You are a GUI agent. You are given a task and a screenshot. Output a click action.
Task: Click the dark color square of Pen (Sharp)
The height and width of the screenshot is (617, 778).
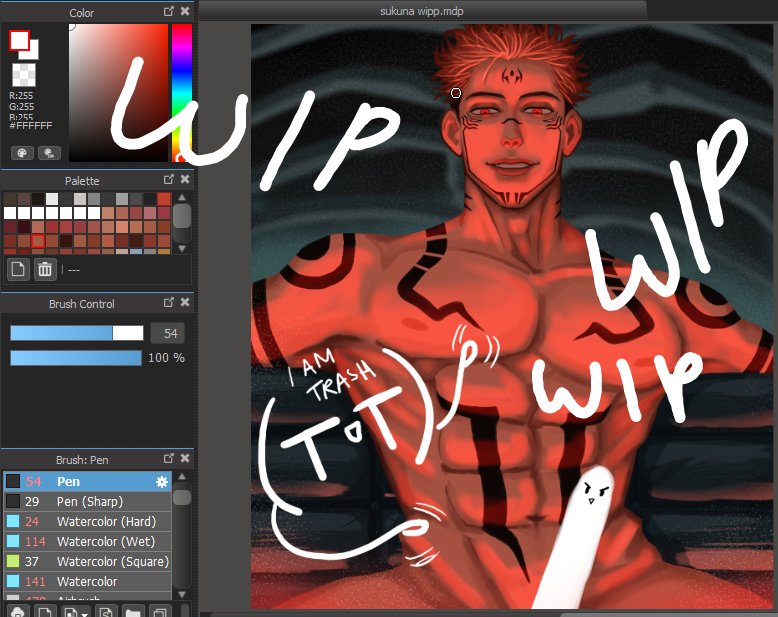click(13, 501)
